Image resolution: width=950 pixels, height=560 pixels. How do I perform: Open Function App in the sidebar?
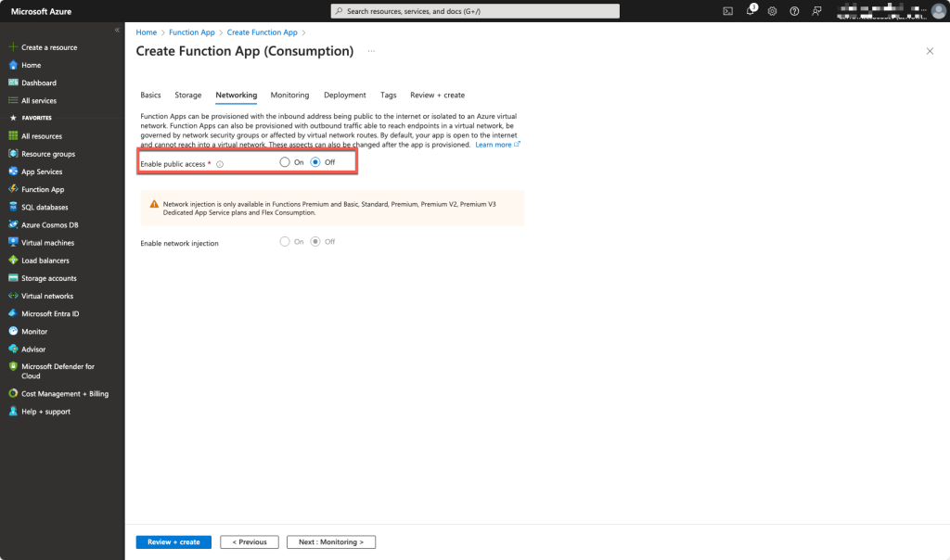(x=43, y=189)
